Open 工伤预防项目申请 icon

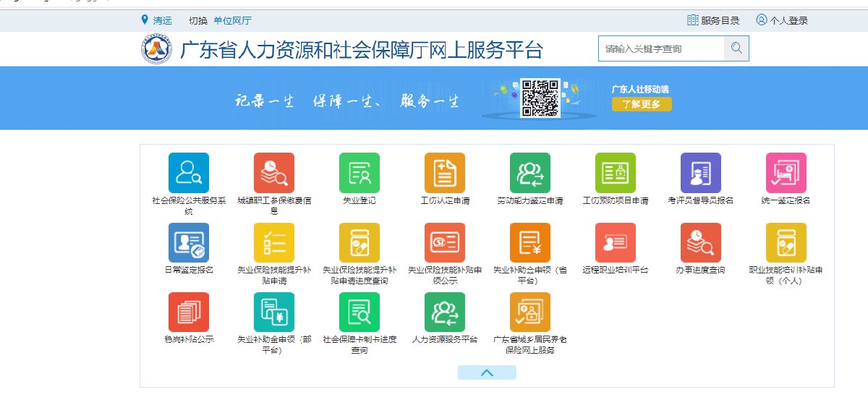(616, 173)
